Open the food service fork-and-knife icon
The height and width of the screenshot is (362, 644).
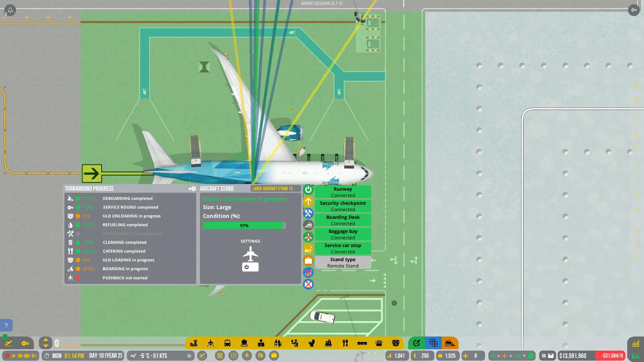[345, 343]
